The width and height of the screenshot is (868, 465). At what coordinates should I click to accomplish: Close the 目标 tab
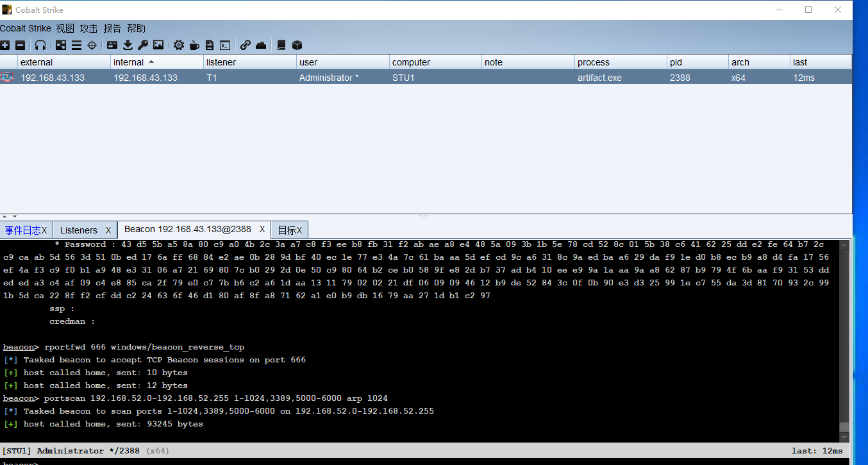coord(299,230)
